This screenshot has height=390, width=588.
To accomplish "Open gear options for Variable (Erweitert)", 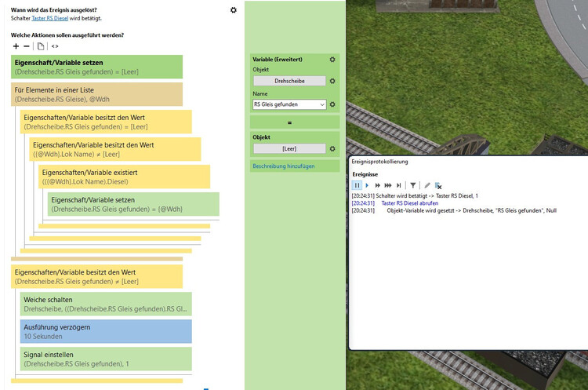I will point(332,60).
